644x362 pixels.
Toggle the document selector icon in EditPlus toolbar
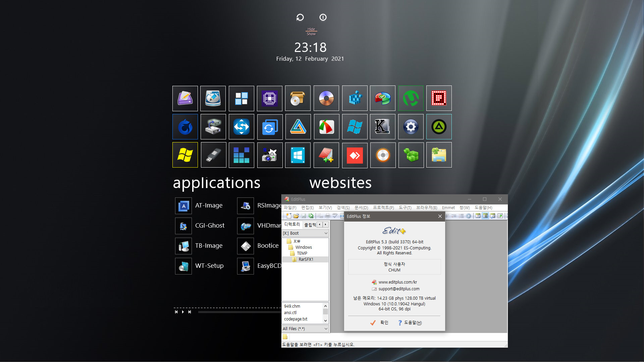point(478,216)
